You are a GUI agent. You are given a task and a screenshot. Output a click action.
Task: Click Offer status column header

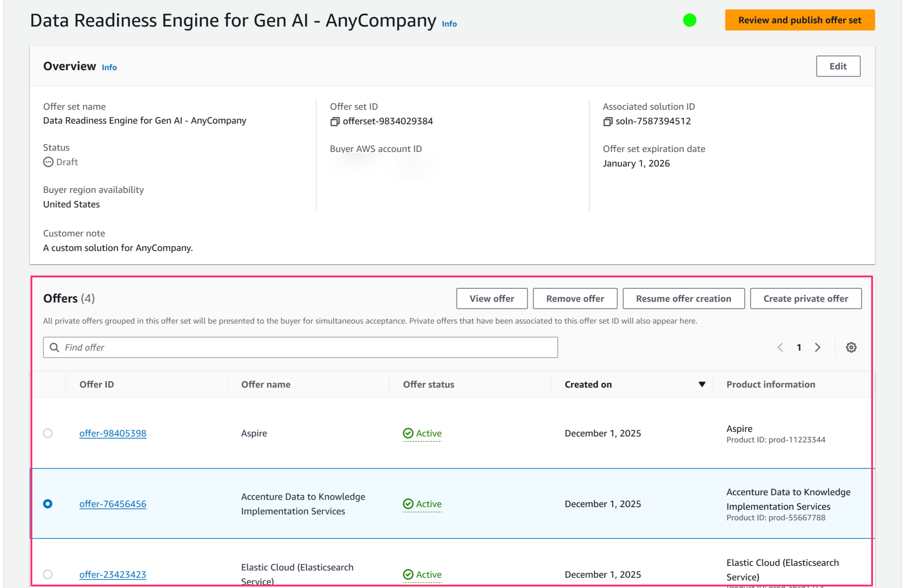(x=428, y=384)
